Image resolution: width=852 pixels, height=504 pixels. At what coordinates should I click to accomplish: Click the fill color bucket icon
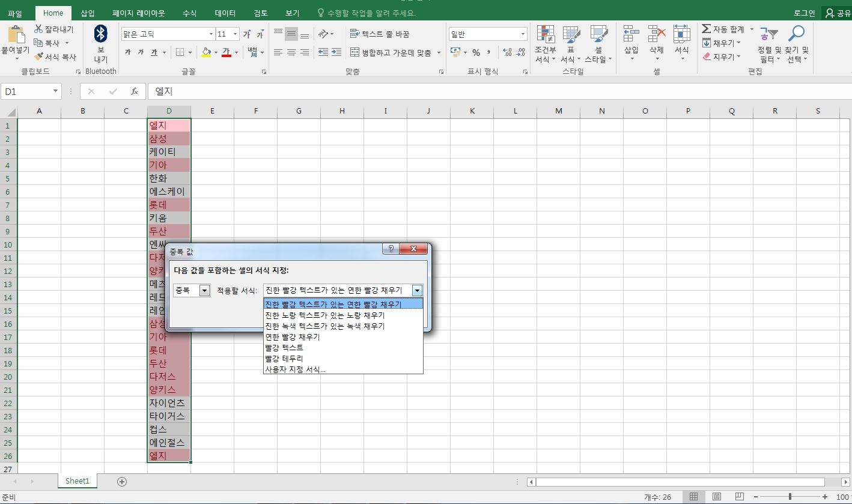207,52
